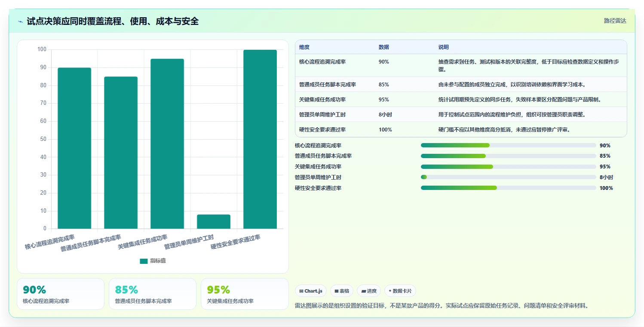644x327 pixels.
Task: Click the 100% value after the progress bar
Action: click(606, 188)
